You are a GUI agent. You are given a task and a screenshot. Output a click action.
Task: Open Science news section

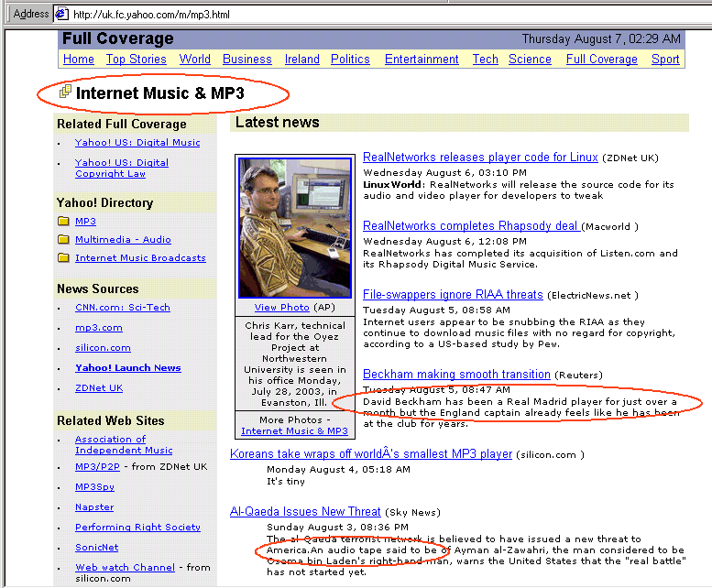[530, 60]
